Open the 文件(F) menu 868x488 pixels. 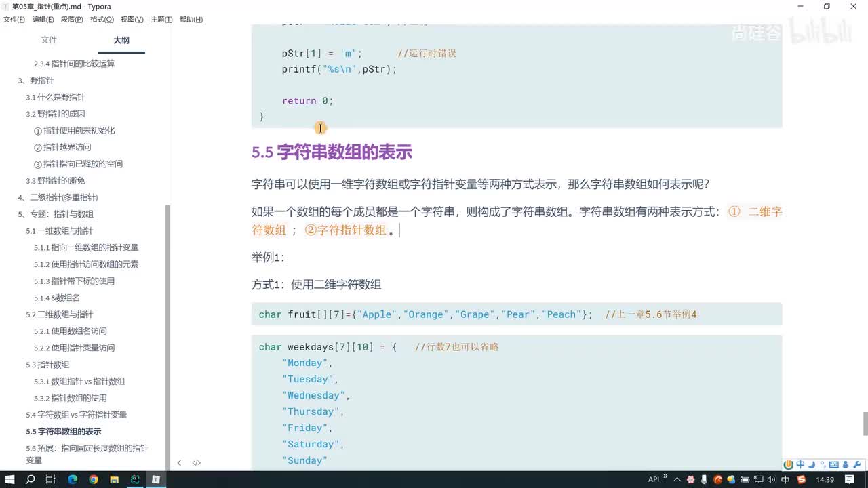(x=14, y=20)
